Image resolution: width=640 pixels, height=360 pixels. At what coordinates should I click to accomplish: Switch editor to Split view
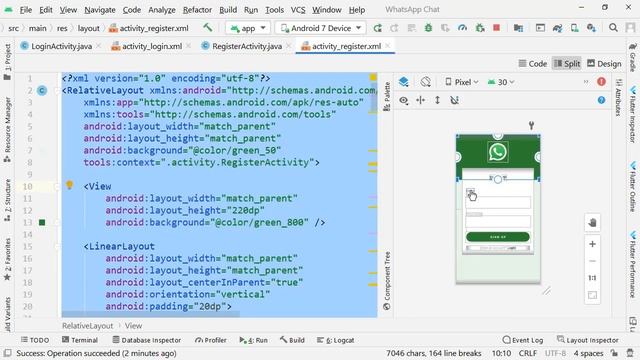pos(567,64)
